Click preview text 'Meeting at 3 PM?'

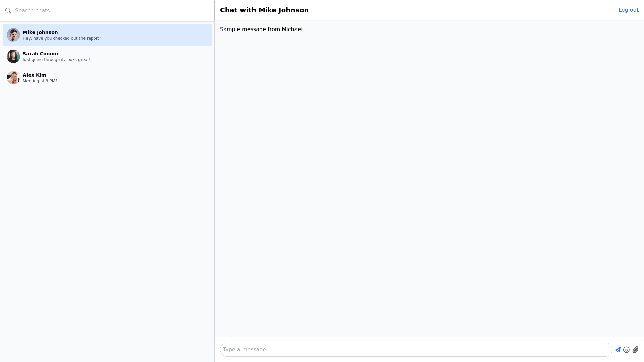point(40,81)
